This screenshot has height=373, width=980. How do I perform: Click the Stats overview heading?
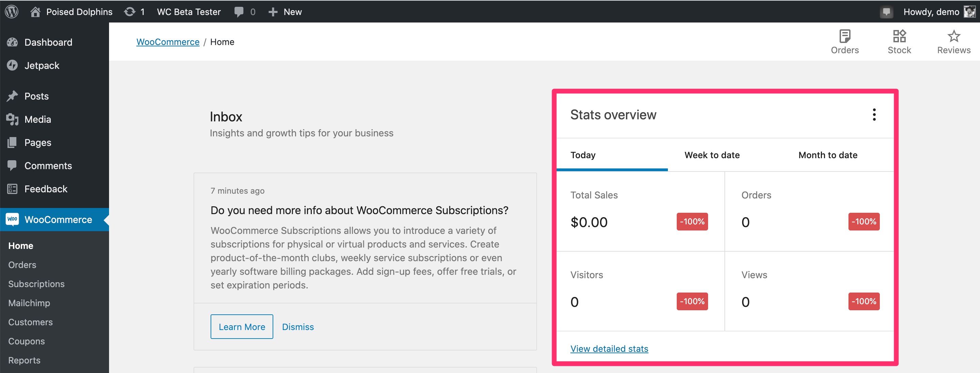click(613, 115)
